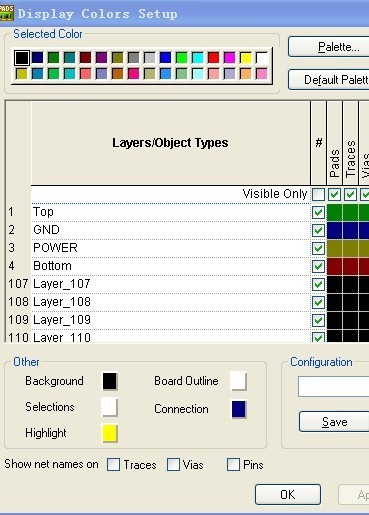Select the bright cyan palette swatch

point(197,58)
